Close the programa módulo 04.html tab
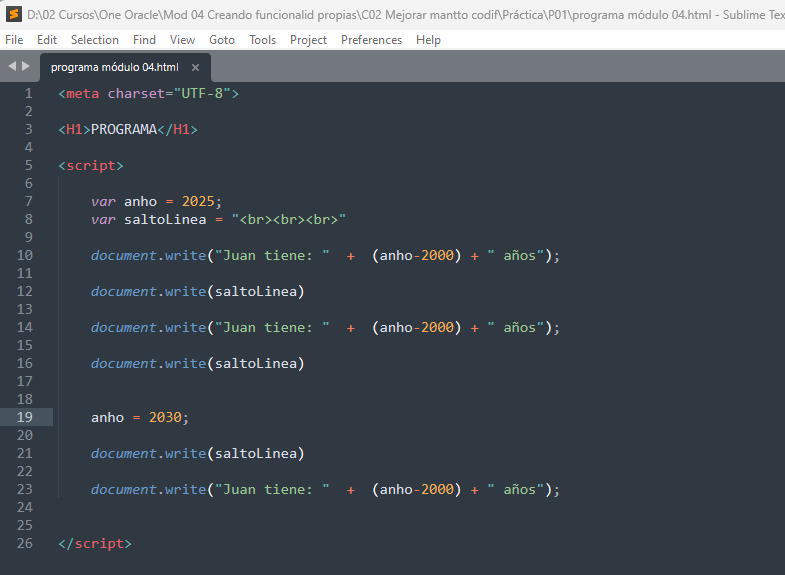 [195, 67]
